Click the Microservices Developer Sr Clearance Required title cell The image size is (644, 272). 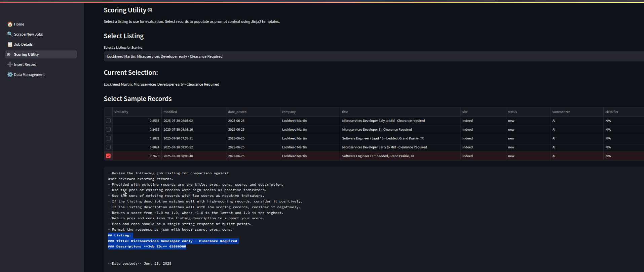coord(377,130)
